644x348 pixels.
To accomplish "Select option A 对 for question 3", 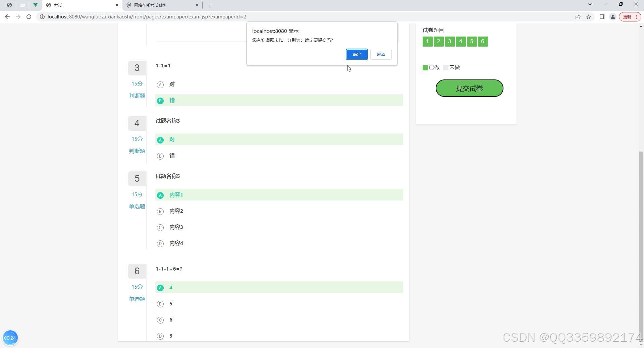I will (279, 84).
